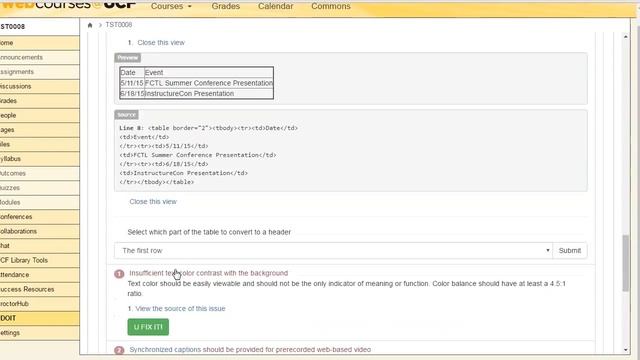This screenshot has width=640, height=360.
Task: Click 'Synchronized captions should be provided' issue
Action: [x=250, y=349]
